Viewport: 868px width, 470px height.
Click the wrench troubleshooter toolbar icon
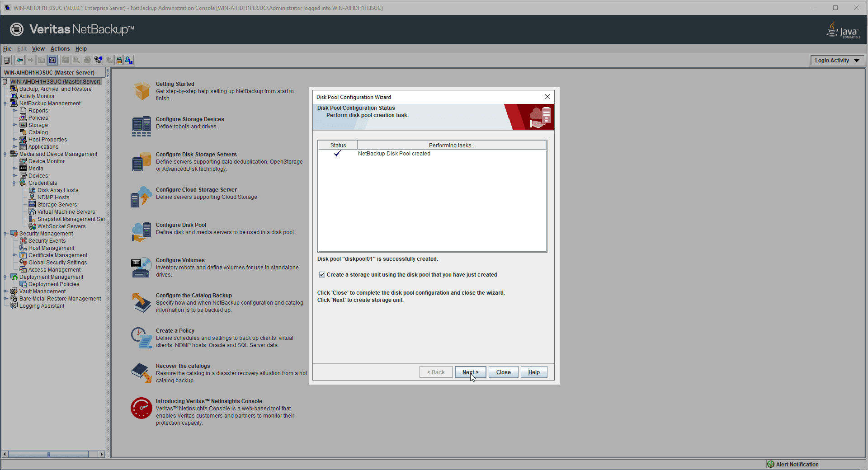(x=98, y=60)
